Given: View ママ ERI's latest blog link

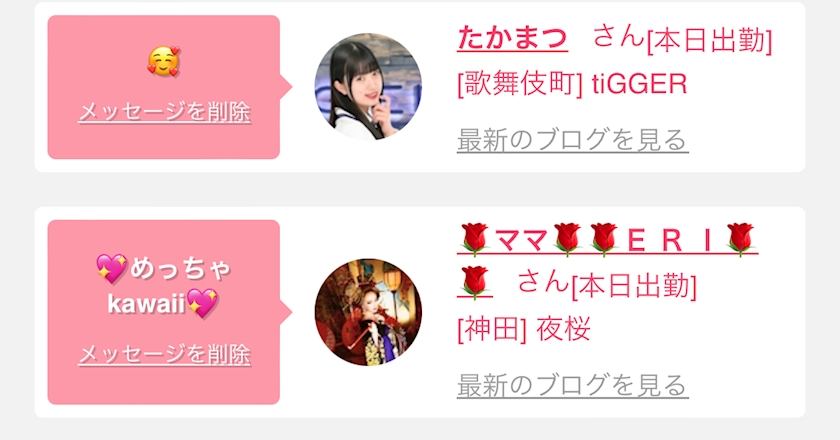Looking at the screenshot, I should tap(572, 385).
